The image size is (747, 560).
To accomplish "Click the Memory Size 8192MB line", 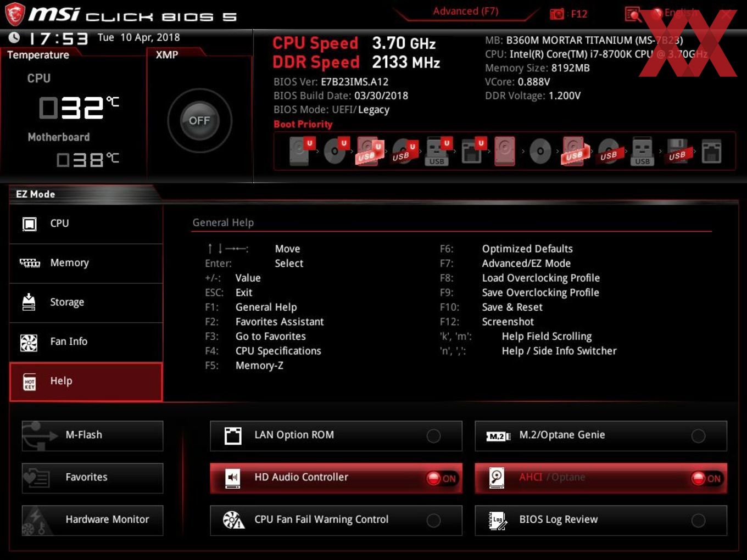I will 537,68.
